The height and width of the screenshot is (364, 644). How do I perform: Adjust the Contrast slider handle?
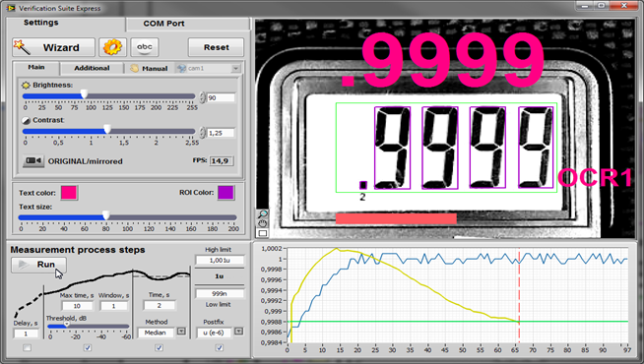(107, 130)
